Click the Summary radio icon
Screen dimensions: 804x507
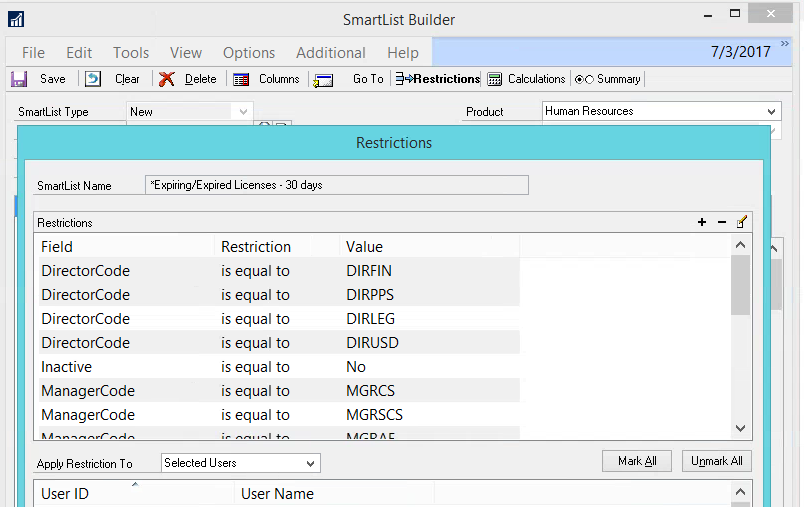point(584,79)
